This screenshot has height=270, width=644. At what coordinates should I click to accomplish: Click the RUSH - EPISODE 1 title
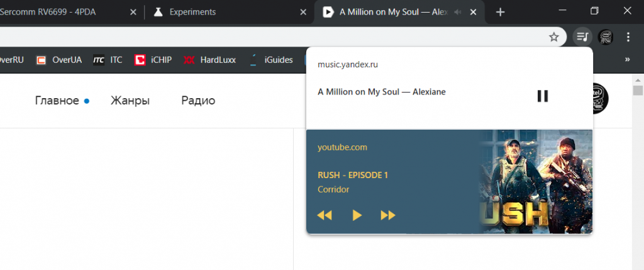[x=353, y=175]
